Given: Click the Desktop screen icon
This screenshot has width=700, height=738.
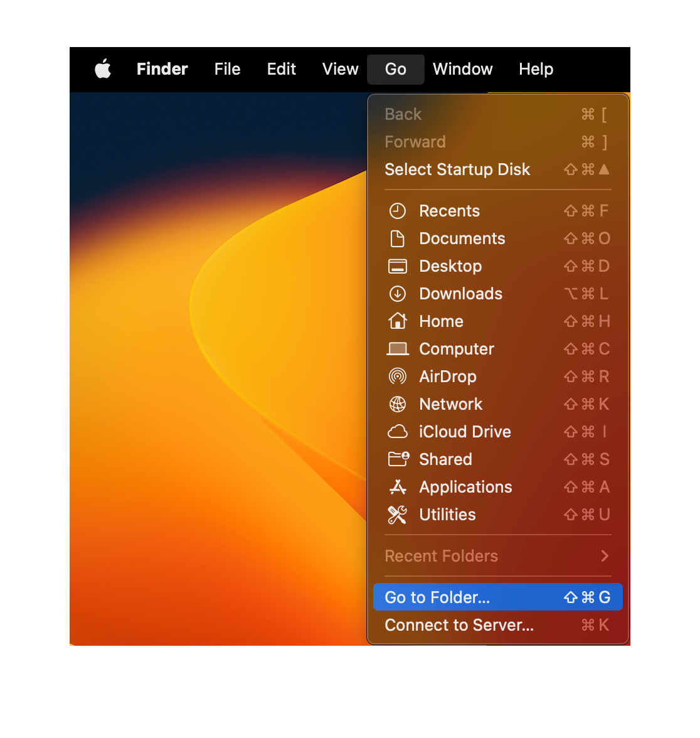Looking at the screenshot, I should [398, 266].
